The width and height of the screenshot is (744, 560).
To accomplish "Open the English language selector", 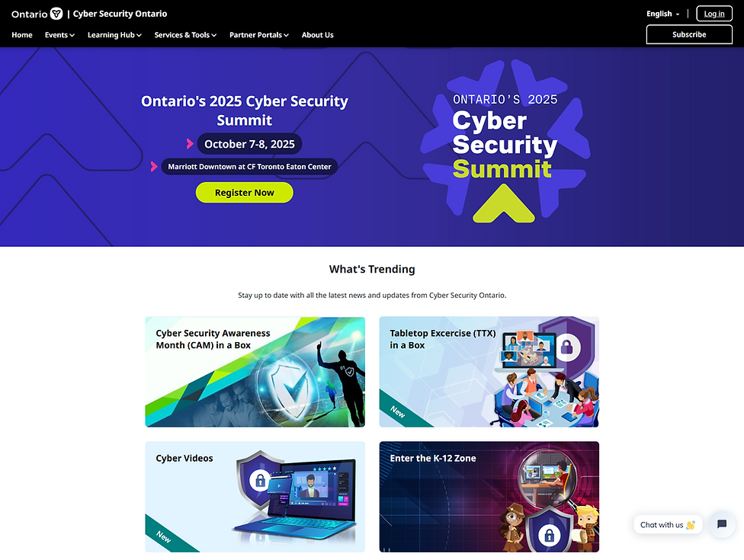I will click(662, 14).
